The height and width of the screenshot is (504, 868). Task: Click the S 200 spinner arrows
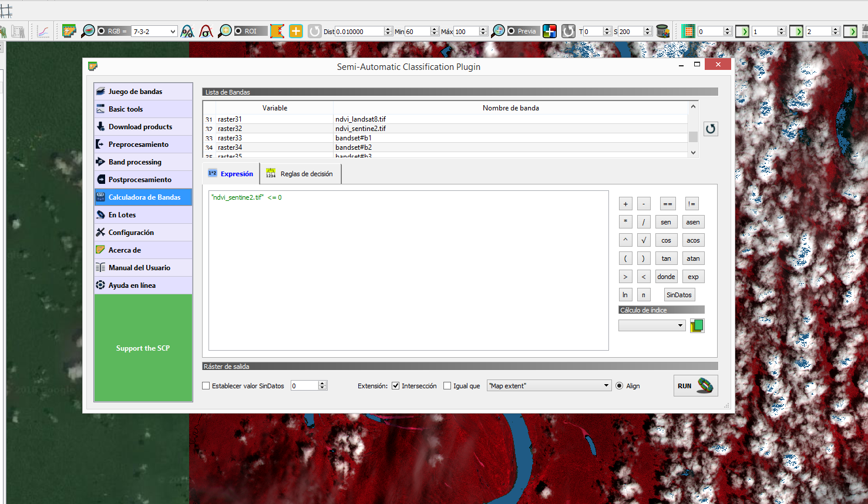tap(648, 31)
